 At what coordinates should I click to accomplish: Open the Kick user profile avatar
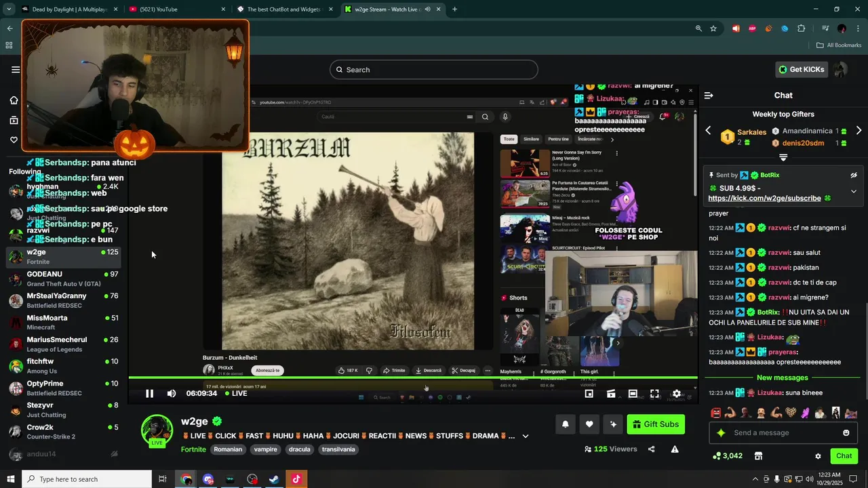841,69
